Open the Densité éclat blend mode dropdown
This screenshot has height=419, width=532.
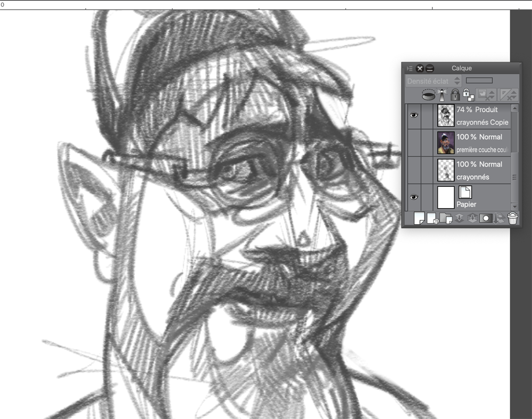pos(434,81)
